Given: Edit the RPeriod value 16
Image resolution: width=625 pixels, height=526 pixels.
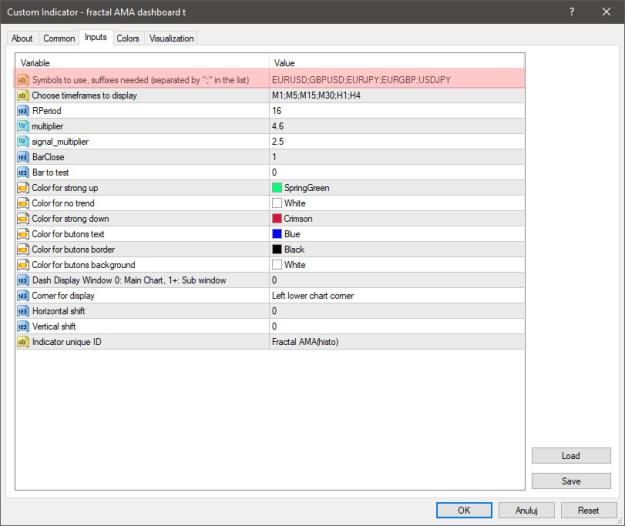Looking at the screenshot, I should pos(397,111).
